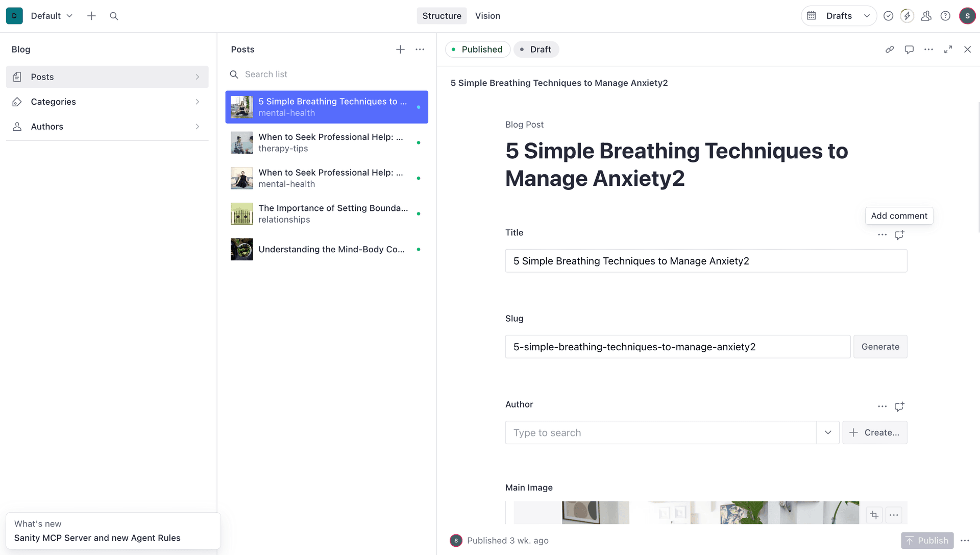980x555 pixels.
Task: Expand the document pane to full screen
Action: pos(948,49)
